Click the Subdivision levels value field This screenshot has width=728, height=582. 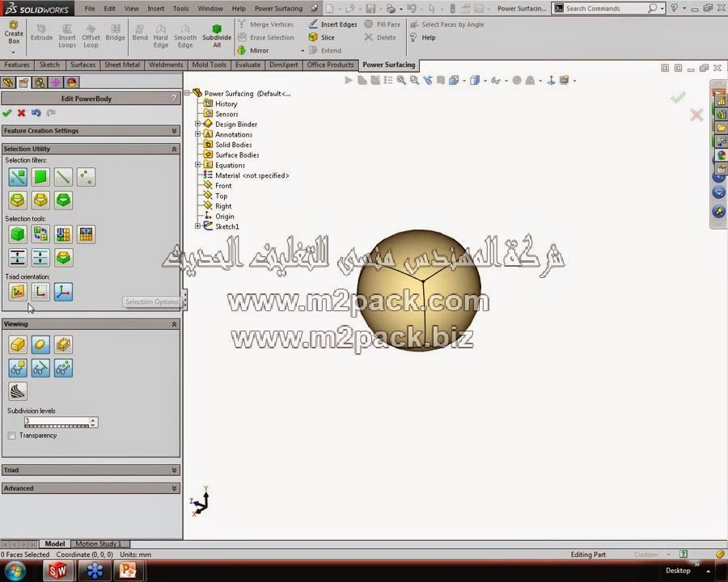[x=57, y=422]
